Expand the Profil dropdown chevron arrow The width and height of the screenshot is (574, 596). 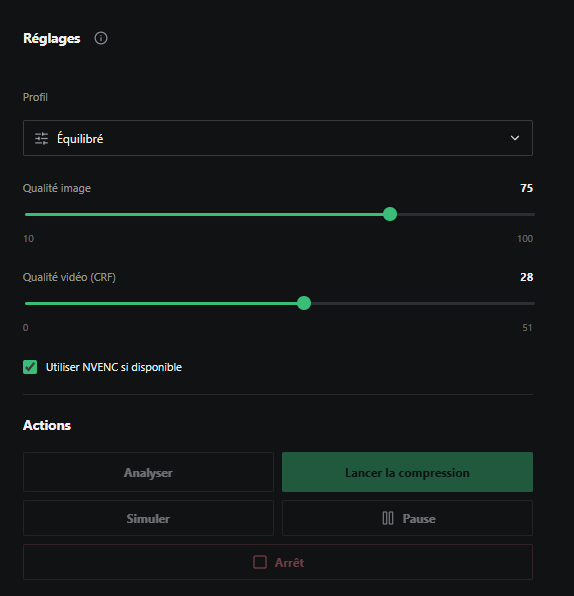[x=515, y=138]
